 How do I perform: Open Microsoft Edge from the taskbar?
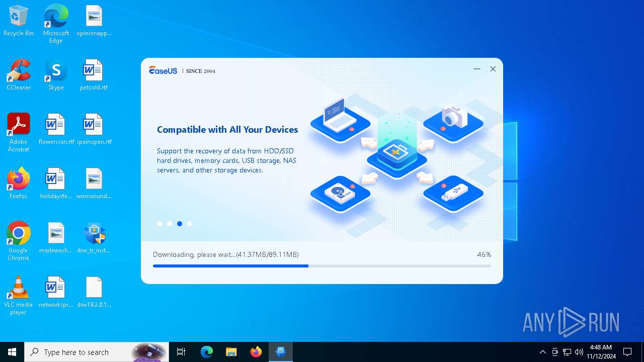(x=207, y=352)
